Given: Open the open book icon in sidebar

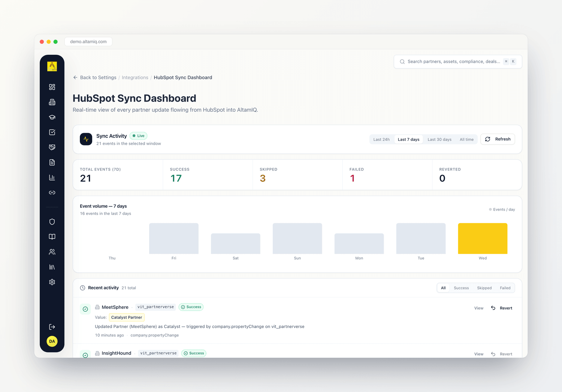Looking at the screenshot, I should [x=52, y=237].
